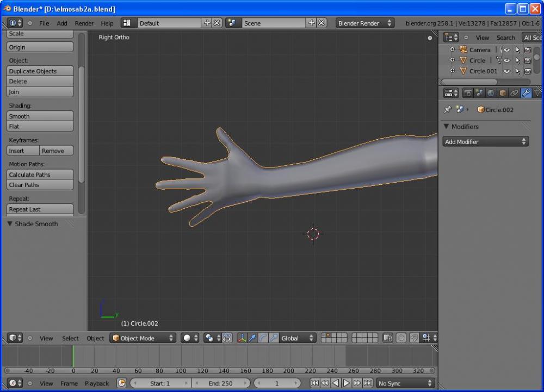Open the timeline Playback menu
The width and height of the screenshot is (544, 392).
click(x=97, y=383)
